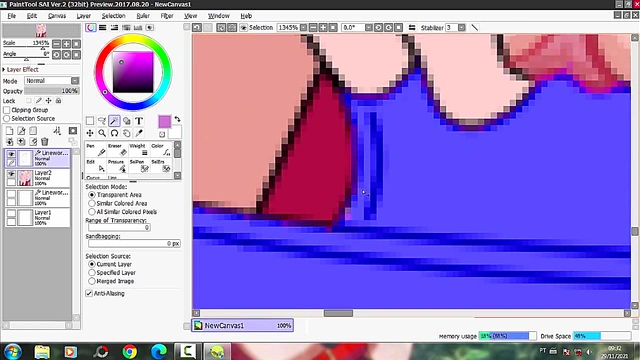Toggle visibility of top Linework layer
This screenshot has height=360, width=640.
pos(11,154)
